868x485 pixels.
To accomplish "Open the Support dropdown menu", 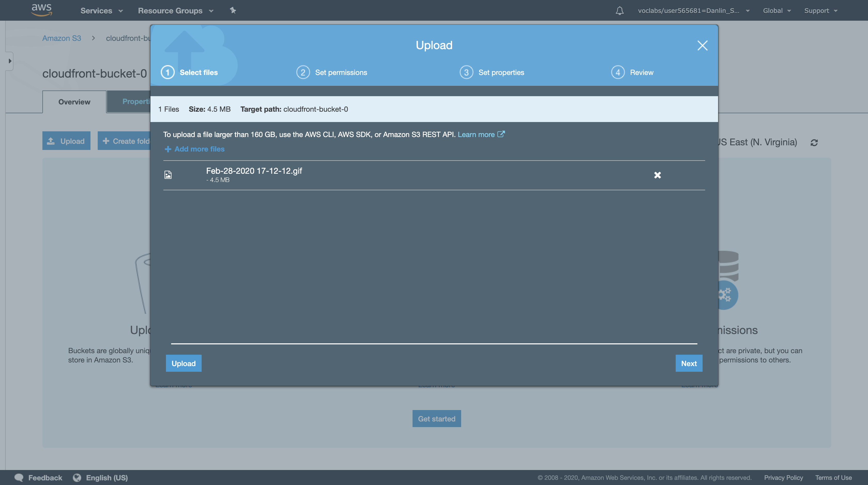I will click(x=820, y=11).
